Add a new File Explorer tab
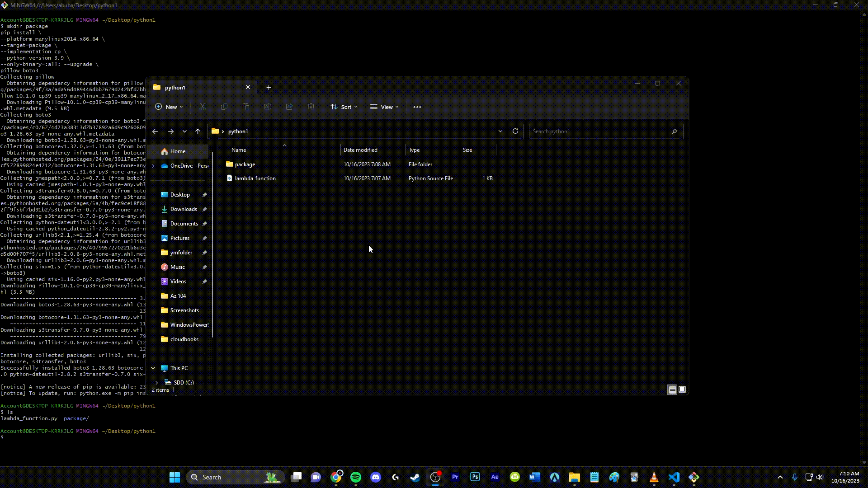Image resolution: width=868 pixels, height=488 pixels. [269, 88]
